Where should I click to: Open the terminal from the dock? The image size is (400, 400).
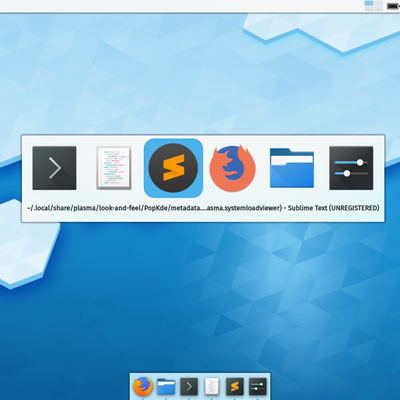click(189, 386)
